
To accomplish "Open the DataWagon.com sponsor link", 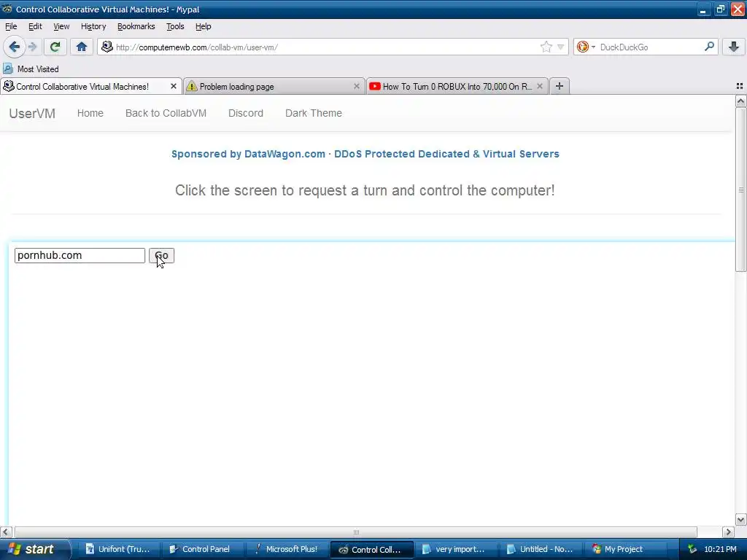I will coord(365,154).
